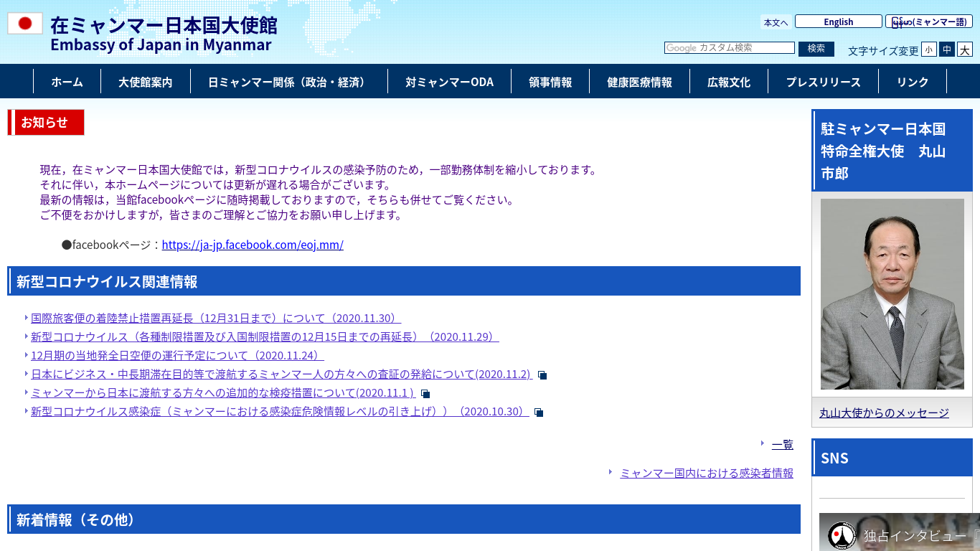Open the 広報文化 menu

click(729, 82)
